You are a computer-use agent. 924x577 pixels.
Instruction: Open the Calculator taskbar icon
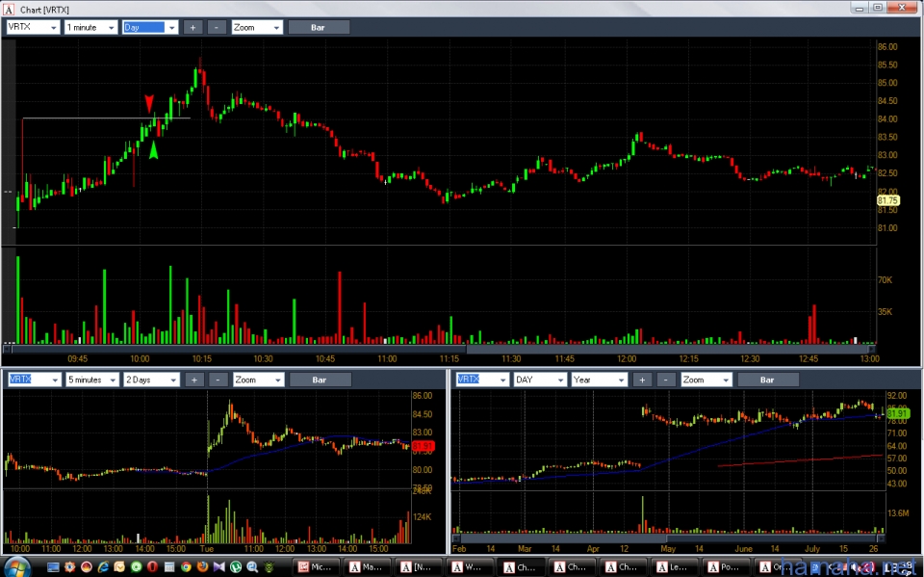tap(169, 567)
